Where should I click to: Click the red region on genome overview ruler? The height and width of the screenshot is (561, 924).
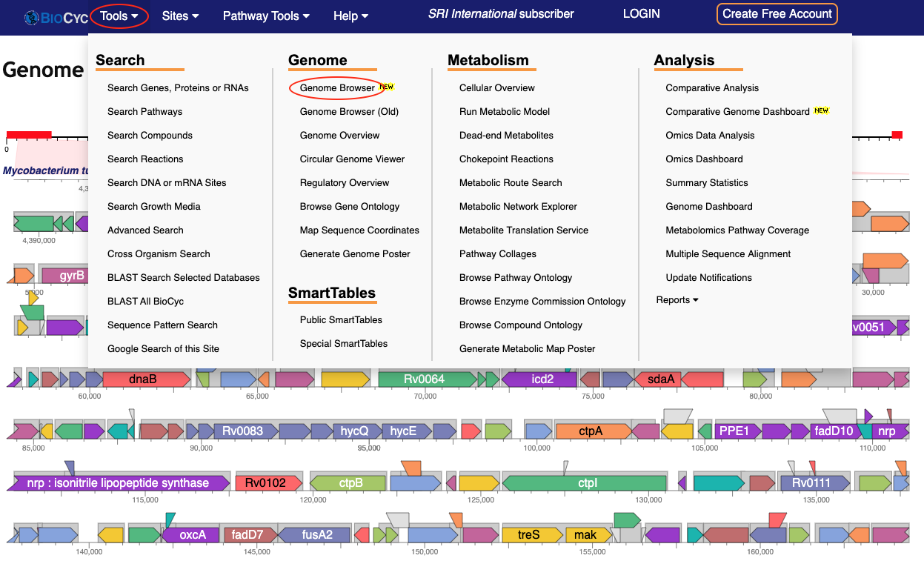28,135
